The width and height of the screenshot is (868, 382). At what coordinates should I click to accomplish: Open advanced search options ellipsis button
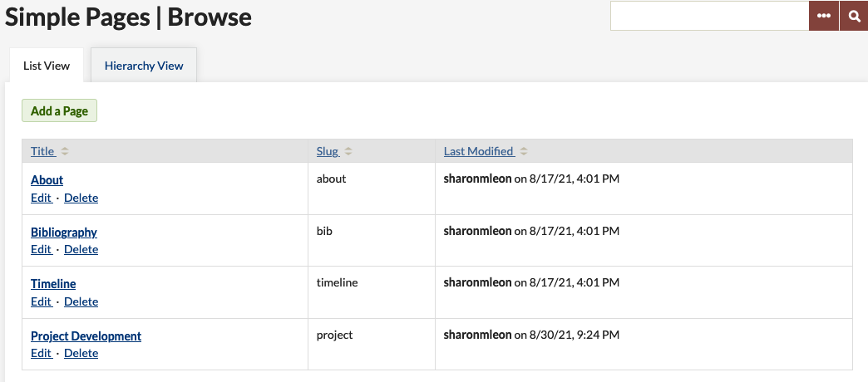(824, 16)
